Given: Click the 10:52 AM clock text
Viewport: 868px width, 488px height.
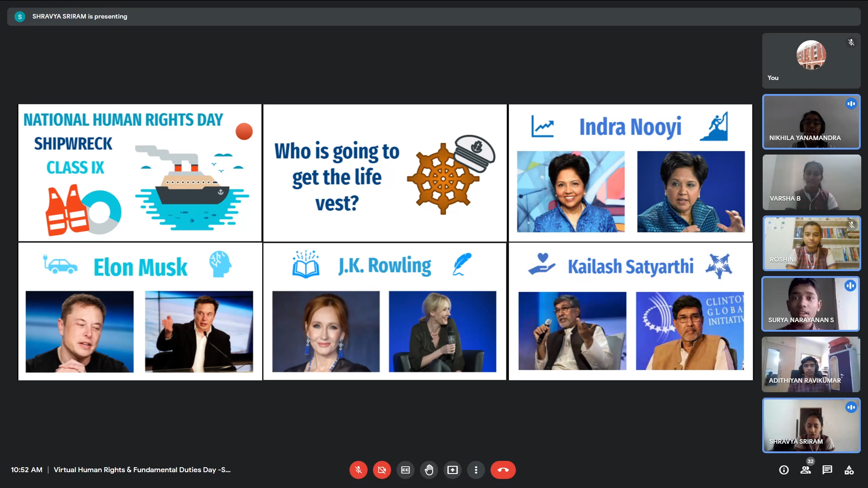Looking at the screenshot, I should (x=27, y=470).
